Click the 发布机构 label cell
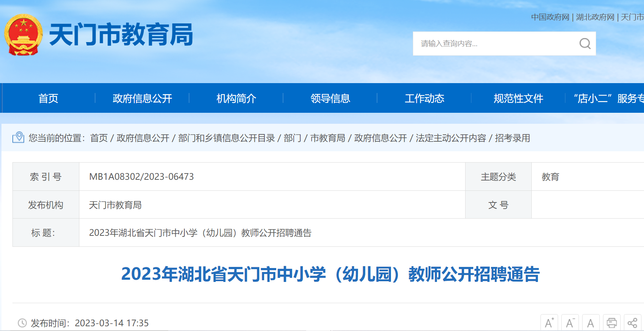 pos(46,205)
